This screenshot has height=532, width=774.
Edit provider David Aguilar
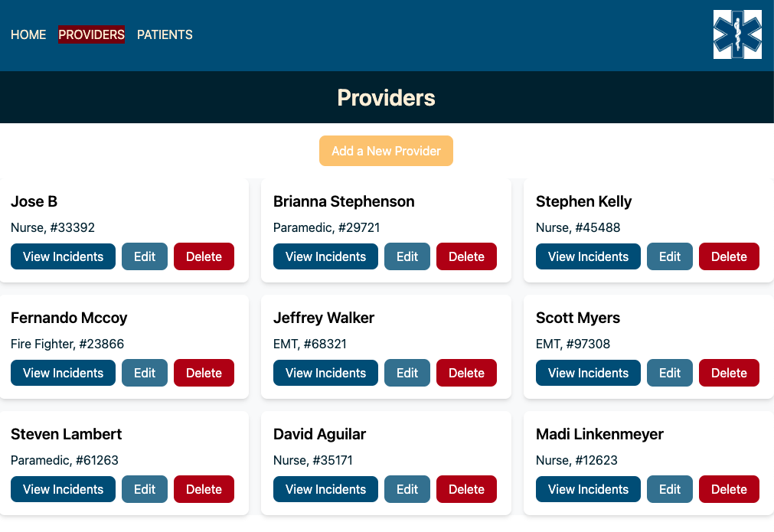point(407,489)
